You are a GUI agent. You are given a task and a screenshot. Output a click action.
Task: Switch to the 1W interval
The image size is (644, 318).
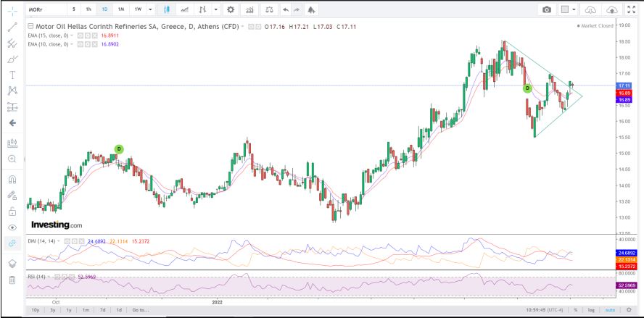137,10
